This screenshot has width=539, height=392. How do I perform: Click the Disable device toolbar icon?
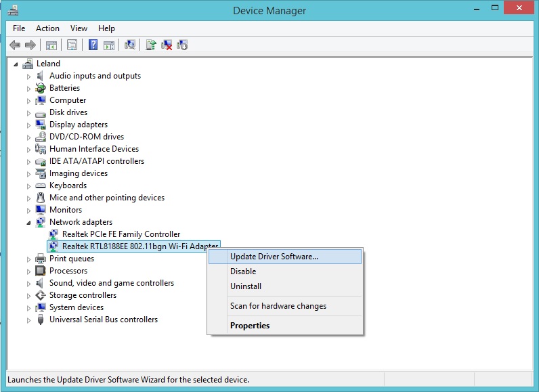coord(182,45)
